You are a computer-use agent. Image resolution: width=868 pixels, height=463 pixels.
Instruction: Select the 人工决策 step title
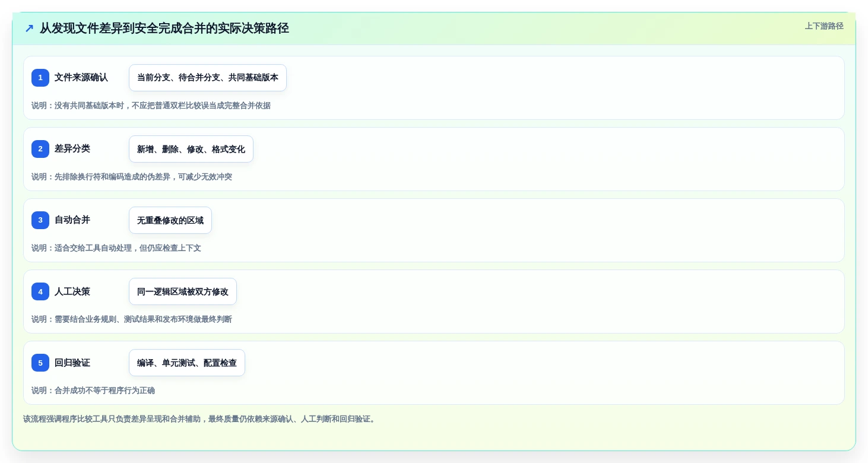click(x=72, y=291)
